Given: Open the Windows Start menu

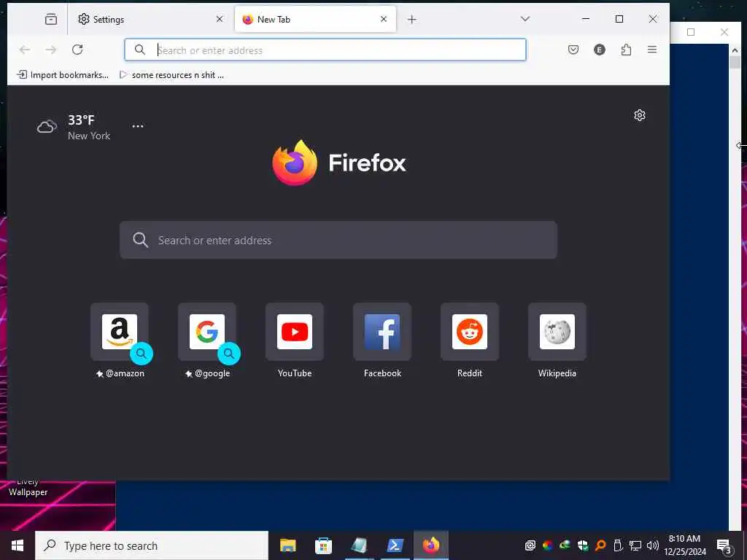Looking at the screenshot, I should click(x=18, y=545).
